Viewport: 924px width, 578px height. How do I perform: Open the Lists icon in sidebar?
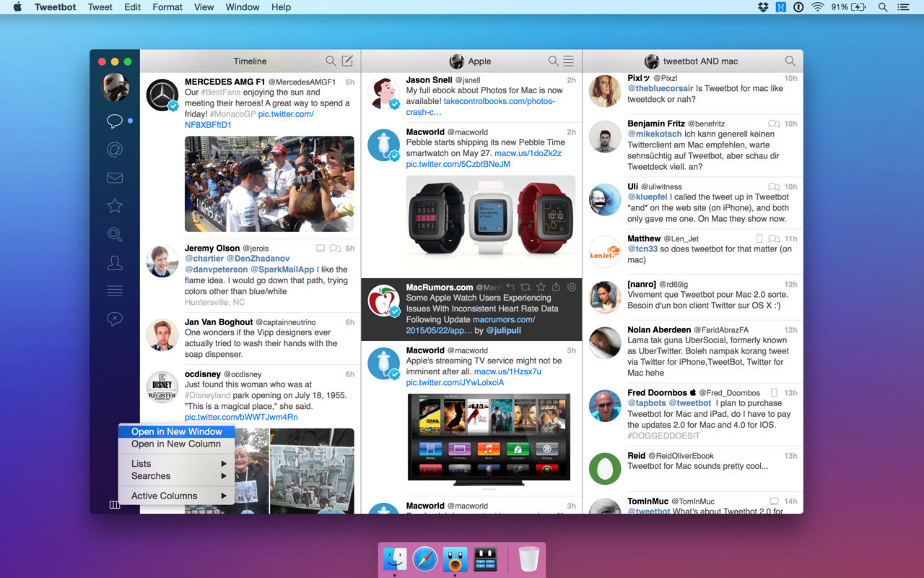tap(114, 291)
